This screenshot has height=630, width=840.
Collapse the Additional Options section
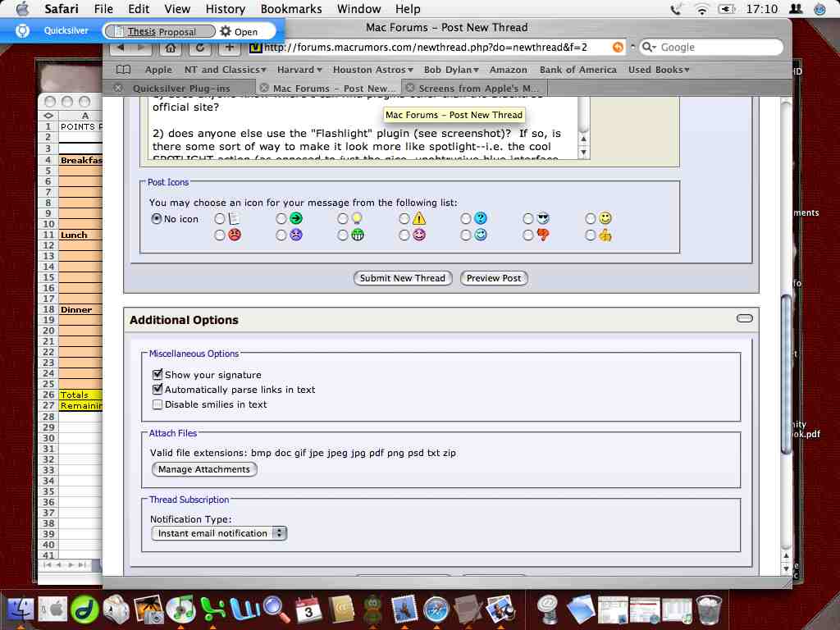click(744, 318)
